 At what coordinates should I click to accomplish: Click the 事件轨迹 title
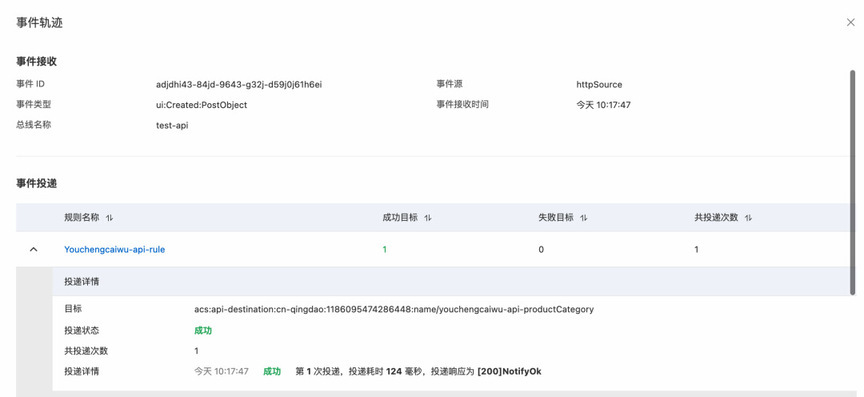click(x=39, y=23)
